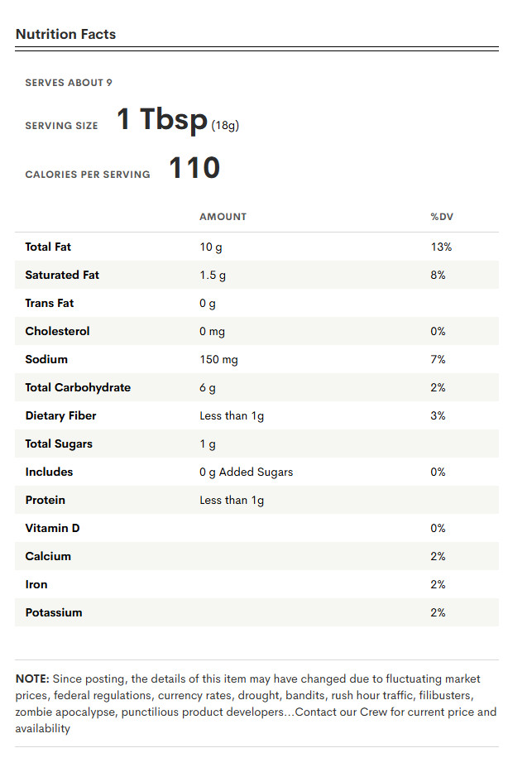Select the Vitamin D row label

[x=52, y=528]
